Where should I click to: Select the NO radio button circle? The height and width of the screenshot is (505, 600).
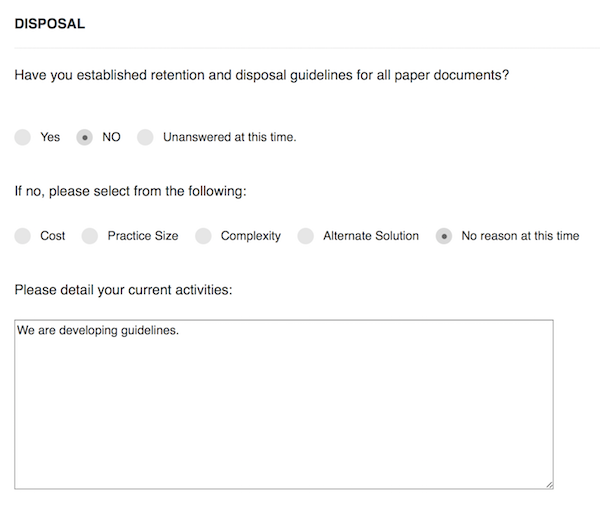coord(85,137)
